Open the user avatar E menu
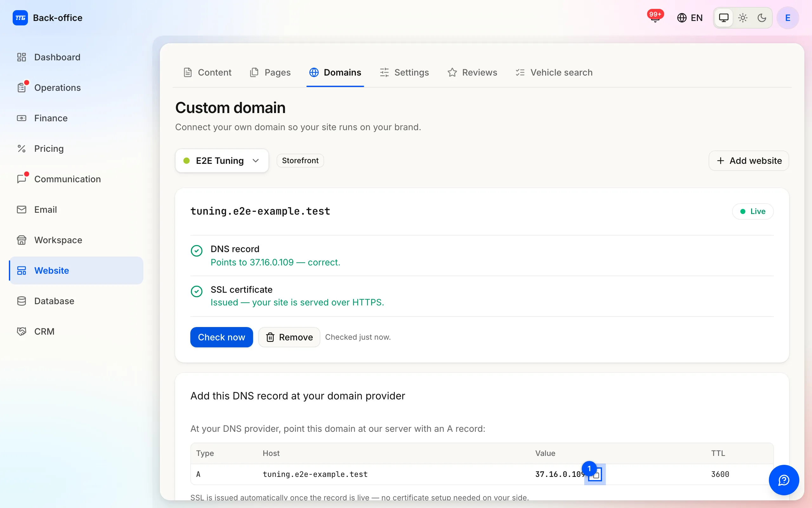This screenshot has width=812, height=508. pos(788,18)
